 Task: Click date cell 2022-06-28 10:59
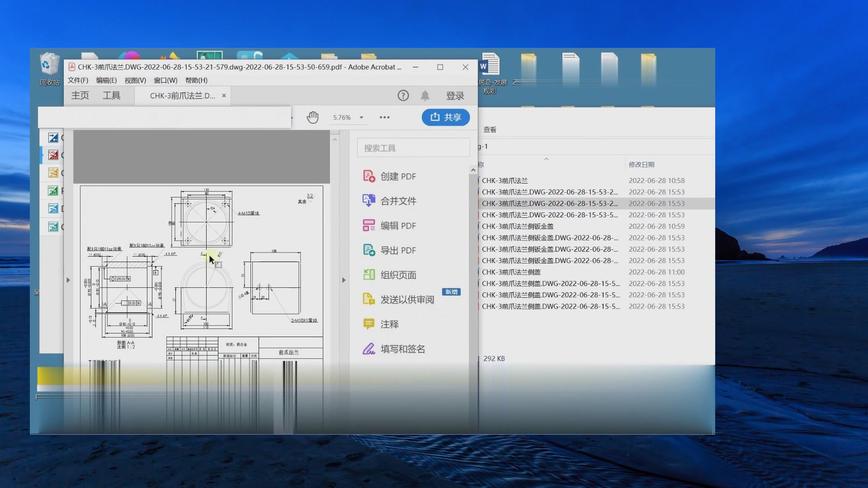[x=656, y=226]
